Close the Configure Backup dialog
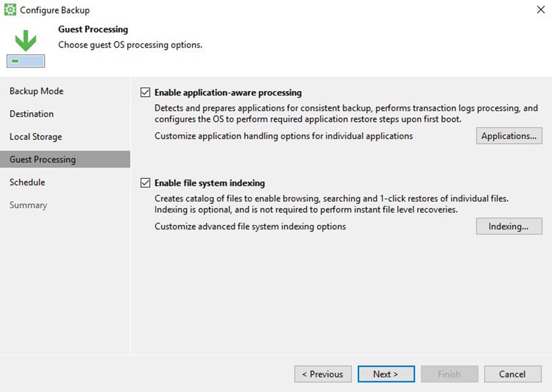 point(541,9)
